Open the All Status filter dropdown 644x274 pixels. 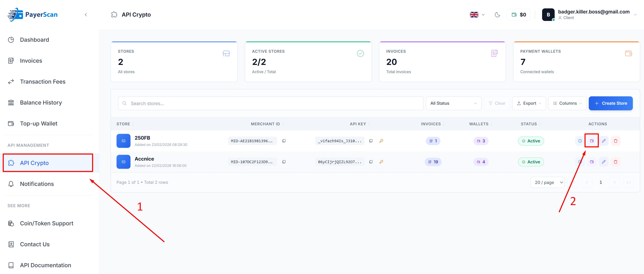coord(453,103)
